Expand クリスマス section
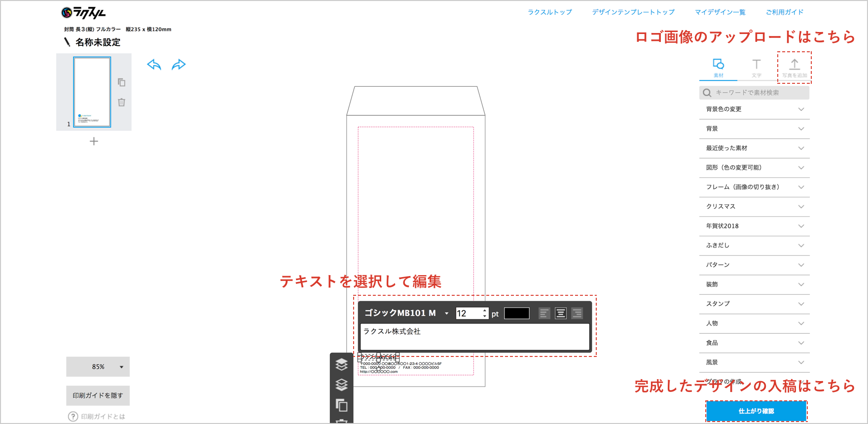This screenshot has height=424, width=868. 754,207
